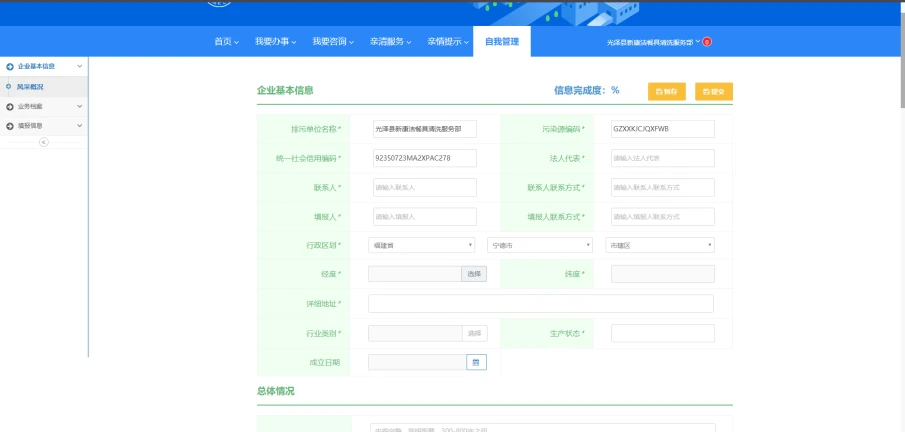Click 选择 button next to 经度 field

coord(474,274)
